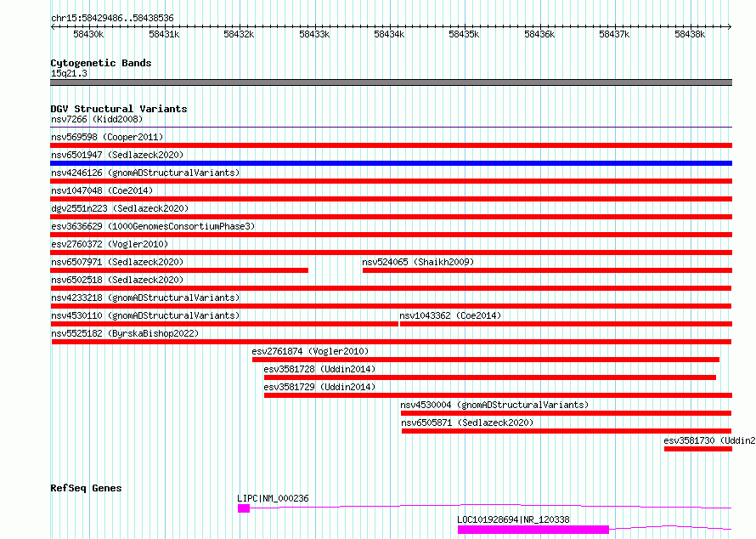The height and width of the screenshot is (539, 756).
Task: Click the nsv6501947 blue variant bar
Action: coord(391,163)
